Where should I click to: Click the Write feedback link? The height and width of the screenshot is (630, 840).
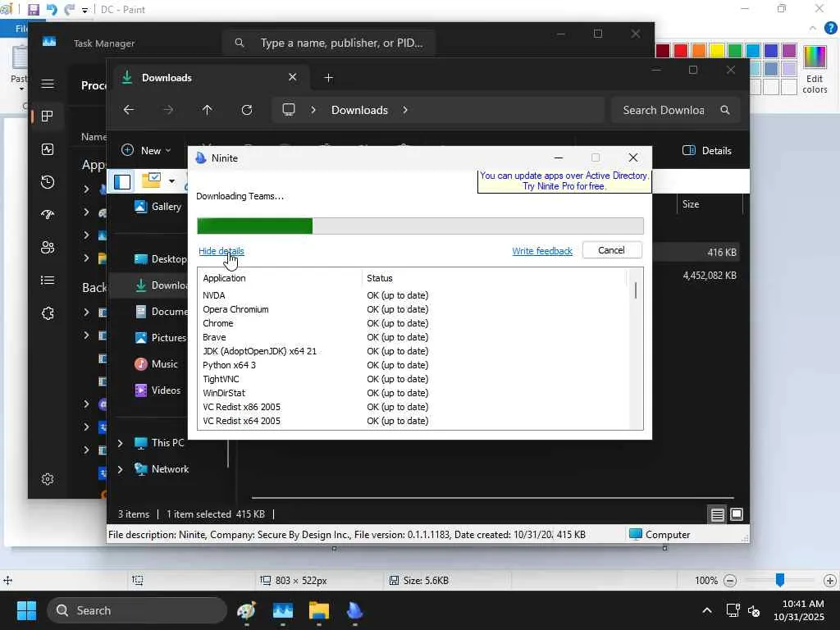tap(541, 251)
